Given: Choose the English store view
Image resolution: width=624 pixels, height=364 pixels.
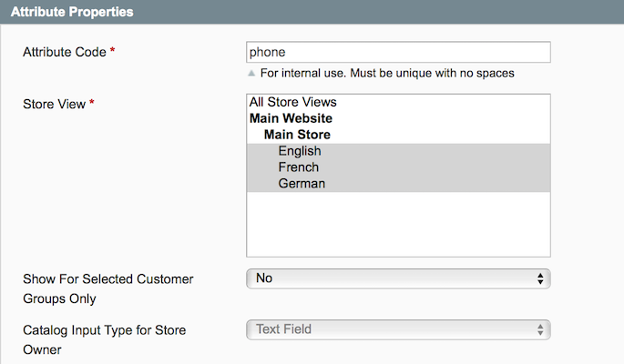Looking at the screenshot, I should click(300, 151).
